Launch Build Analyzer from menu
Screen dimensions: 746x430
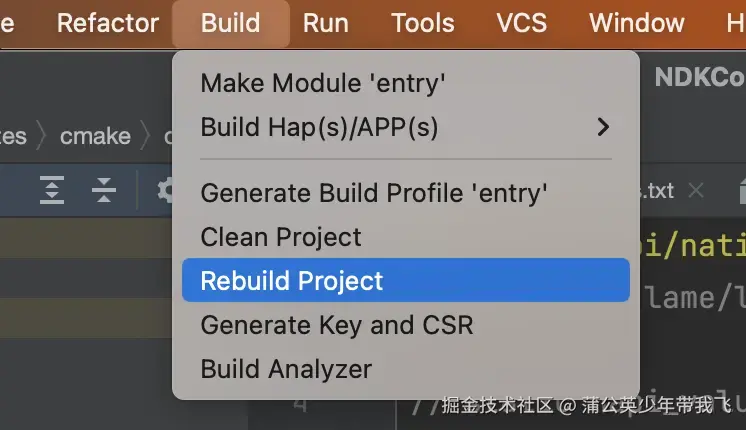click(x=286, y=369)
